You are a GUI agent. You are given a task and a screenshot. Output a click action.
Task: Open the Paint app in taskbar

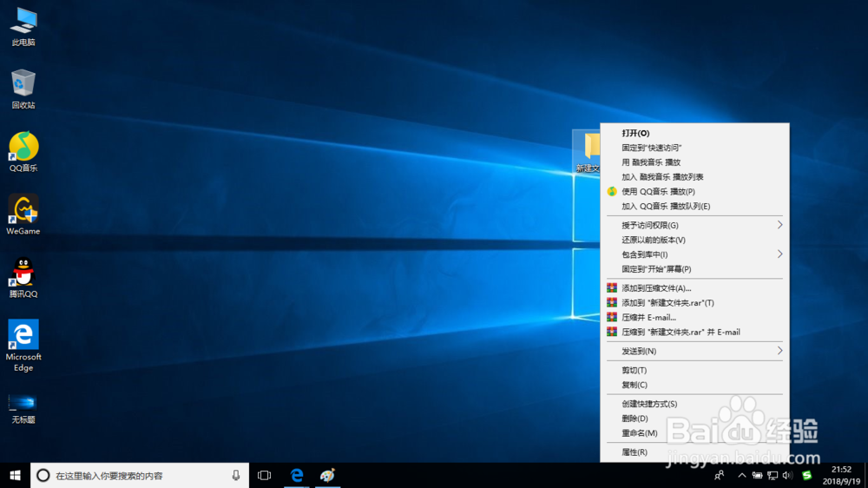[328, 475]
